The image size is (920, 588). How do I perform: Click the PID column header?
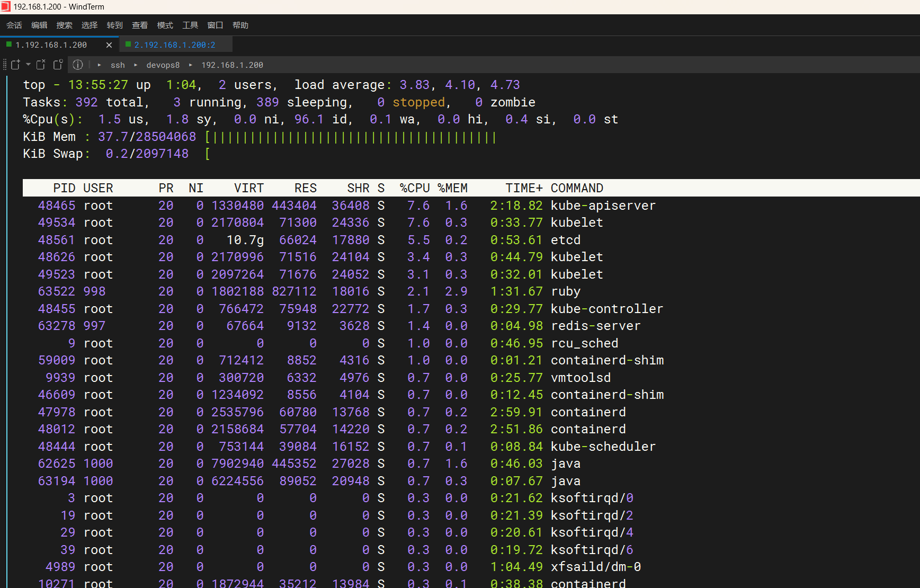point(64,188)
